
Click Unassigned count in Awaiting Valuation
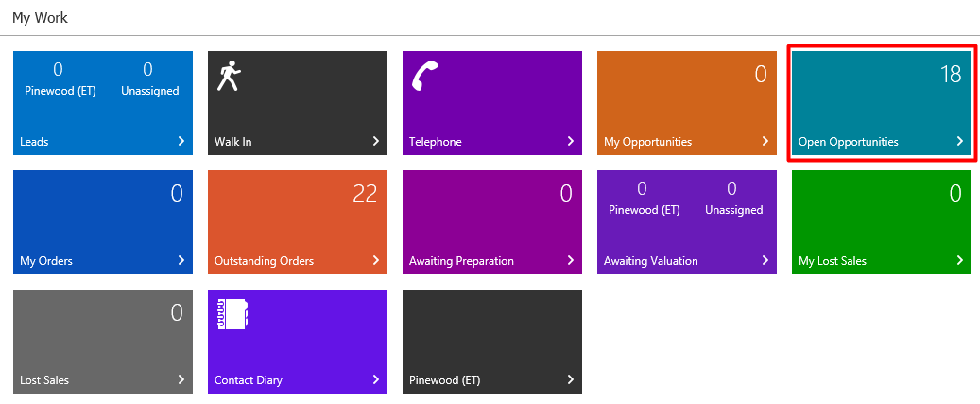(732, 189)
